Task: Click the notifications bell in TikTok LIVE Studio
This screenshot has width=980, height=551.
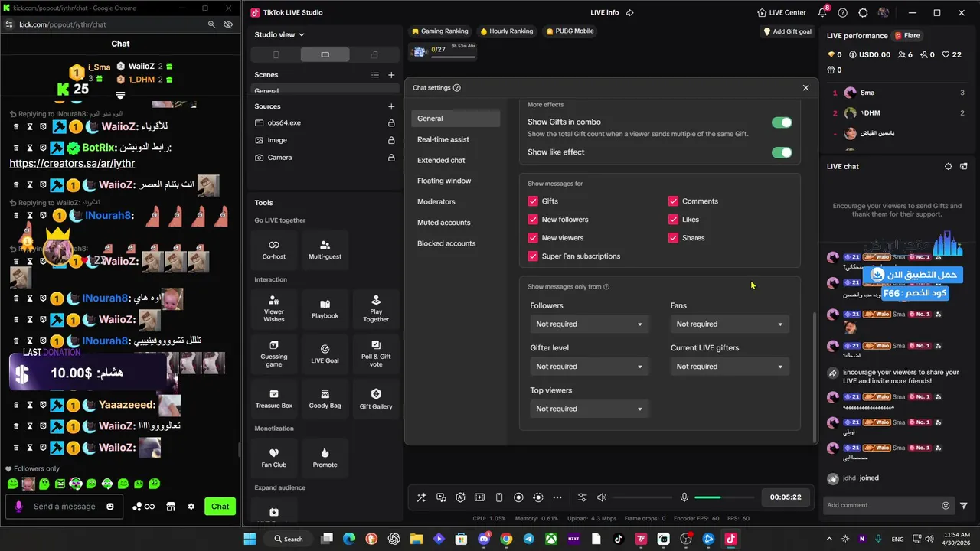Action: coord(822,12)
